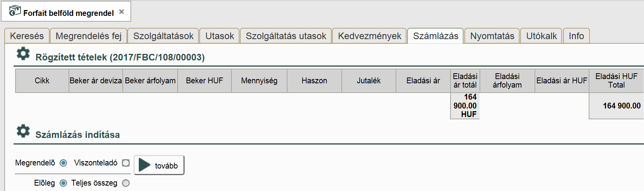Switch to the Info tab
This screenshot has height=191, width=644.
click(x=576, y=36)
